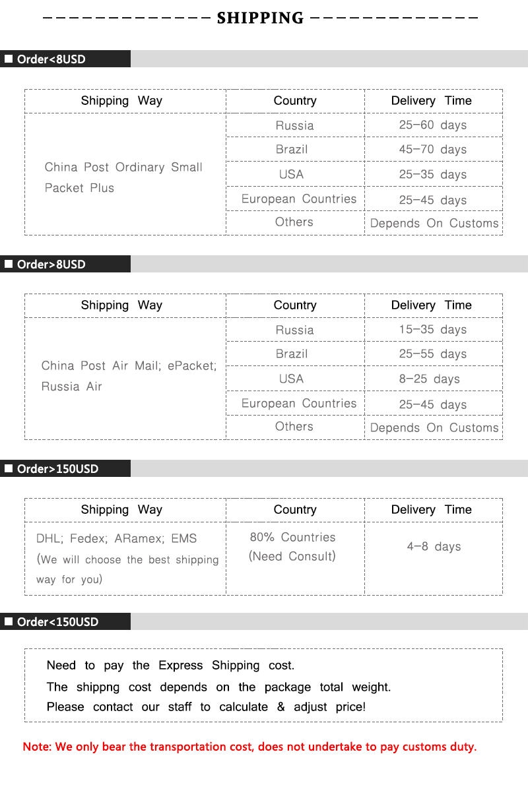The image size is (528, 812).
Task: Click the SHIPPING title at the top
Action: click(260, 18)
